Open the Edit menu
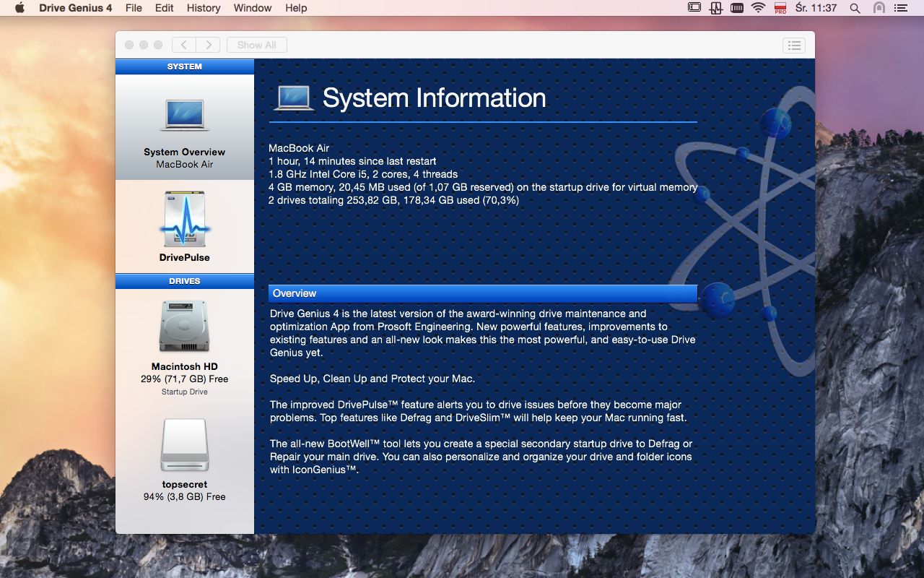Screen dimensions: 924x578 pos(165,8)
